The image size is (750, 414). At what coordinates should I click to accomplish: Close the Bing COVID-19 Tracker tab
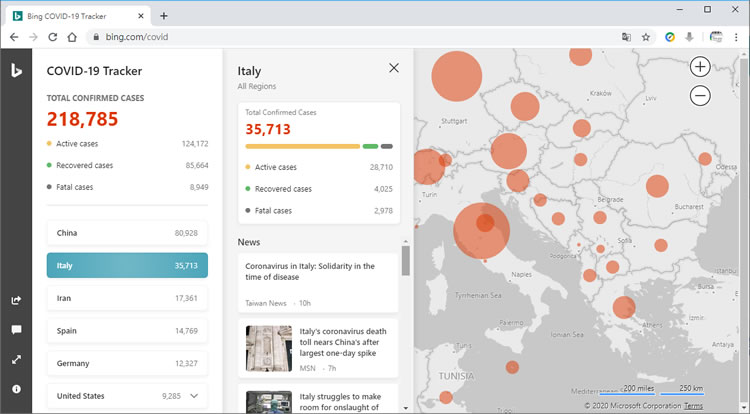click(x=141, y=16)
